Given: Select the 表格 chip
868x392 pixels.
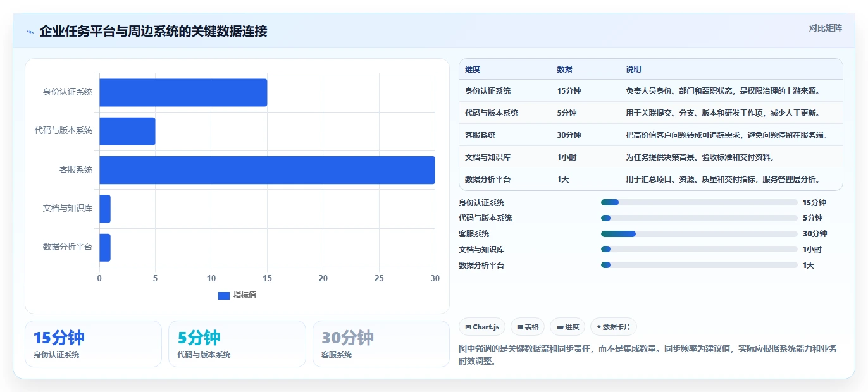Looking at the screenshot, I should (x=528, y=327).
